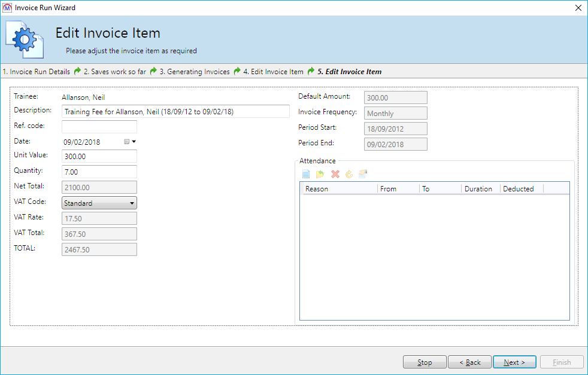Click the refresh attendance list icon
This screenshot has height=375, width=588.
(349, 174)
